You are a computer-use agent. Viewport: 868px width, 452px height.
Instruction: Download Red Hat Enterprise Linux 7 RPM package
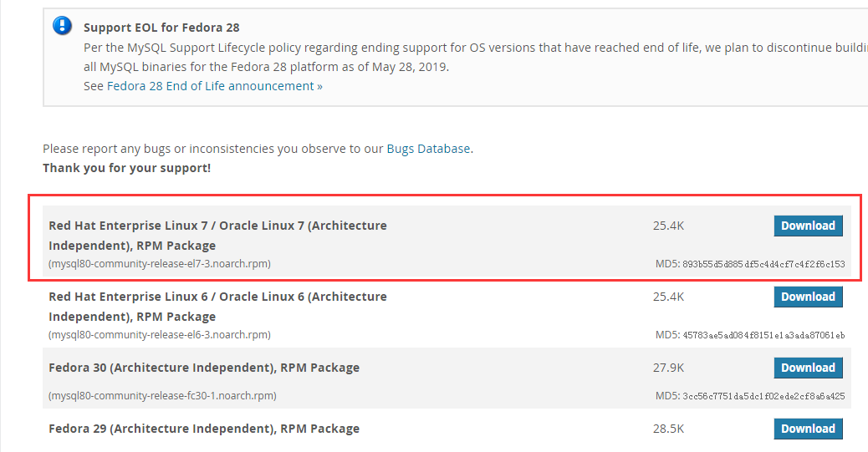[808, 226]
